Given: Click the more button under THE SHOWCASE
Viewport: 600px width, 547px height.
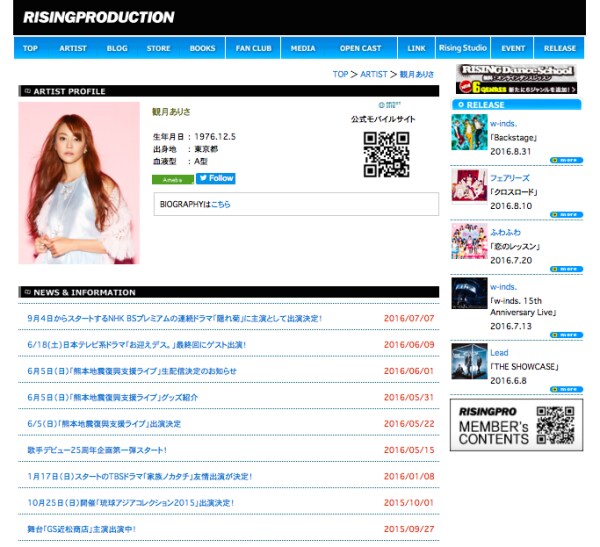Looking at the screenshot, I should tap(567, 390).
